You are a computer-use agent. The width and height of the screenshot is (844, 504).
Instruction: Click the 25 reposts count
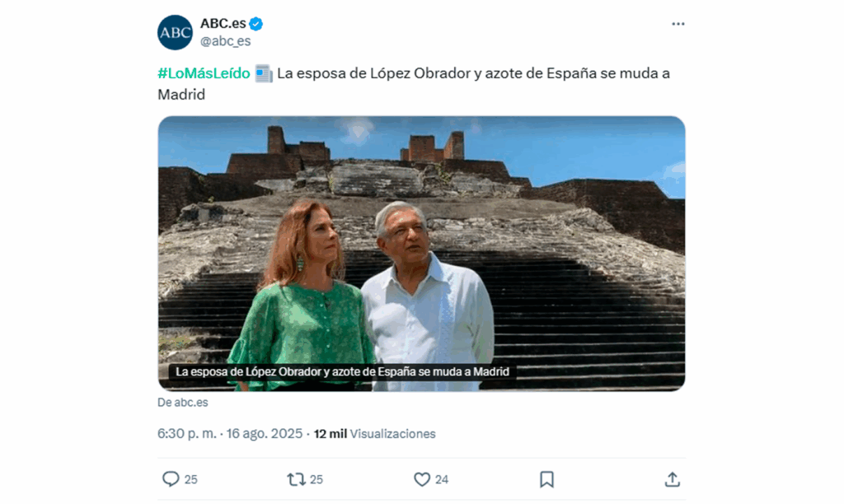pos(316,479)
